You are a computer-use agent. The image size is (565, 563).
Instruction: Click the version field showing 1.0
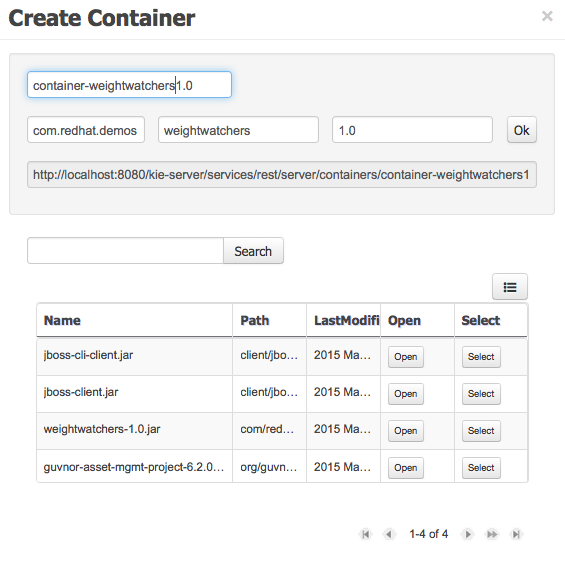coord(412,130)
